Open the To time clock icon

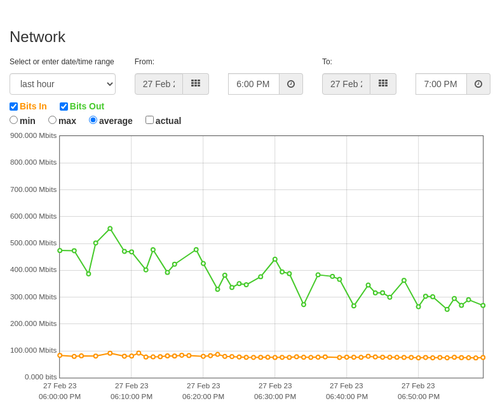pos(478,84)
